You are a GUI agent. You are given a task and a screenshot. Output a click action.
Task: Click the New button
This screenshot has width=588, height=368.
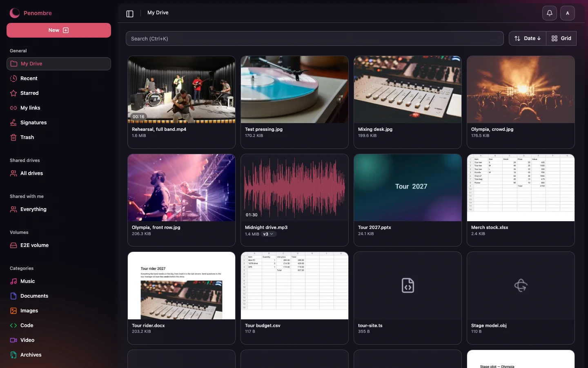[x=59, y=30]
